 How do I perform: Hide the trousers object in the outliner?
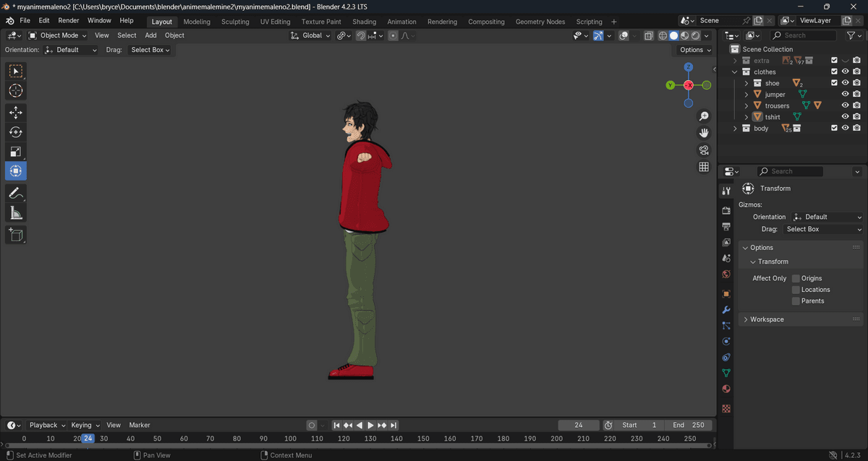tap(845, 105)
